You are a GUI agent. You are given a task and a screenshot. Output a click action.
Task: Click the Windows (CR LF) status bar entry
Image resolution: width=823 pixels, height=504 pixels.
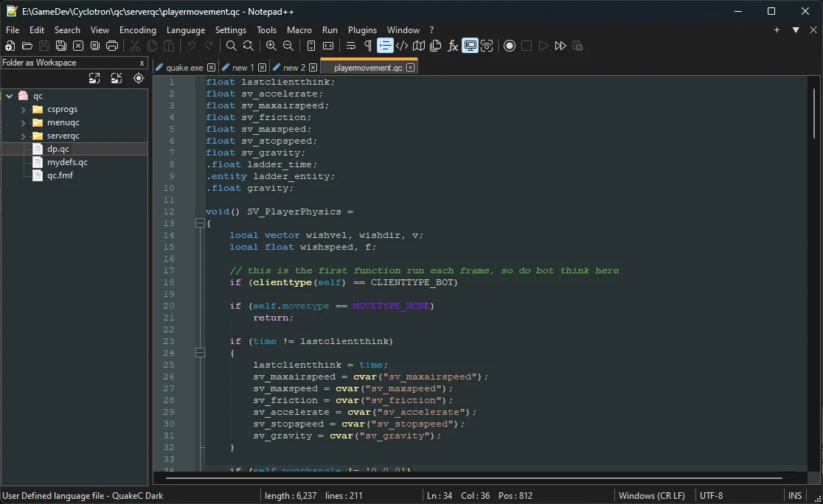point(652,496)
